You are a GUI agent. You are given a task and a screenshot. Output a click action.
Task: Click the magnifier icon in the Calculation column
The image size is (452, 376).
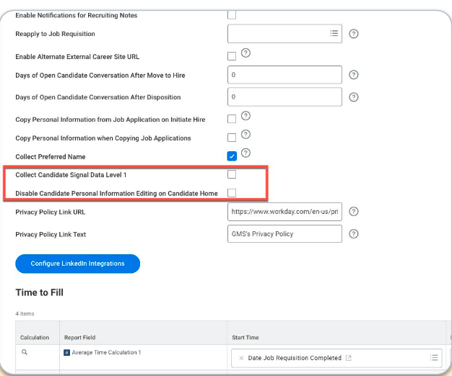24,352
